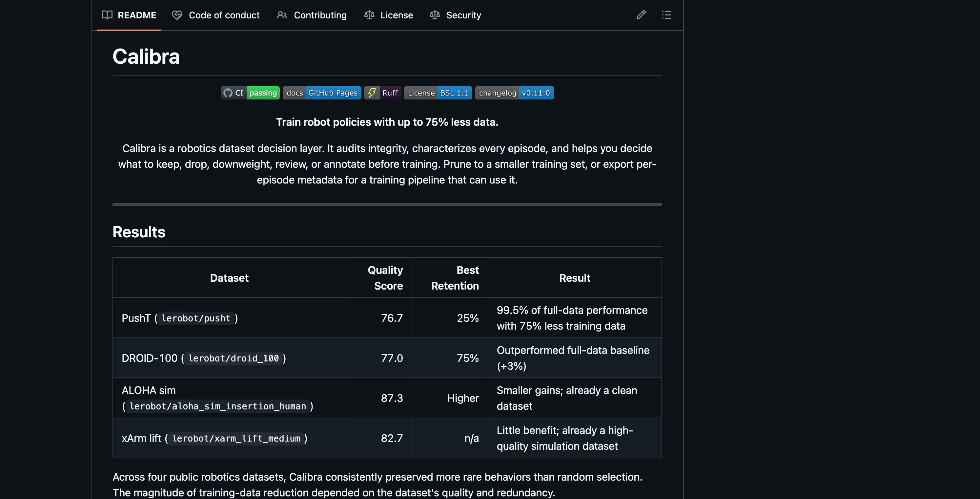
Task: Click the Dataset column header
Action: 229,278
